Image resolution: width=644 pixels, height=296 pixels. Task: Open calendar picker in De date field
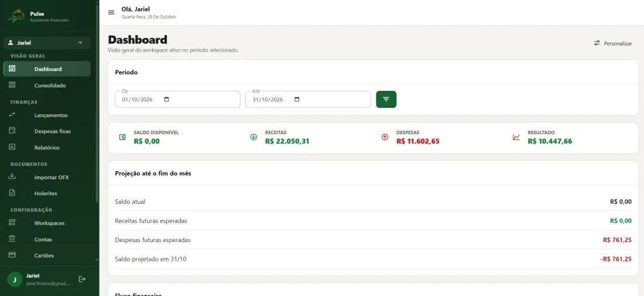click(x=166, y=100)
